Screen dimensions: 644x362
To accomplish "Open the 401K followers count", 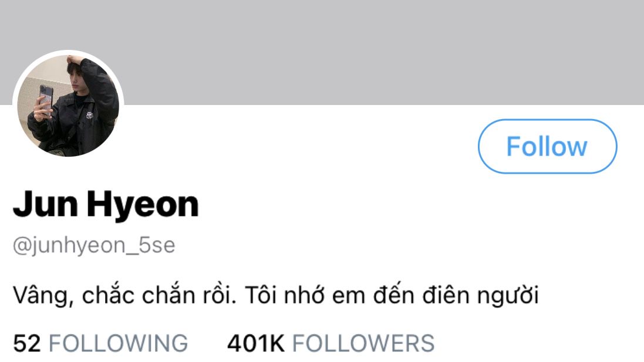I will pyautogui.click(x=256, y=343).
